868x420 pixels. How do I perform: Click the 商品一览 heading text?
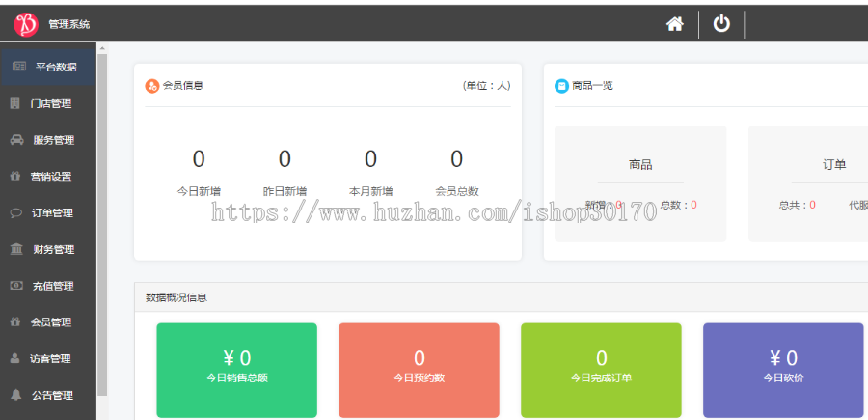593,86
